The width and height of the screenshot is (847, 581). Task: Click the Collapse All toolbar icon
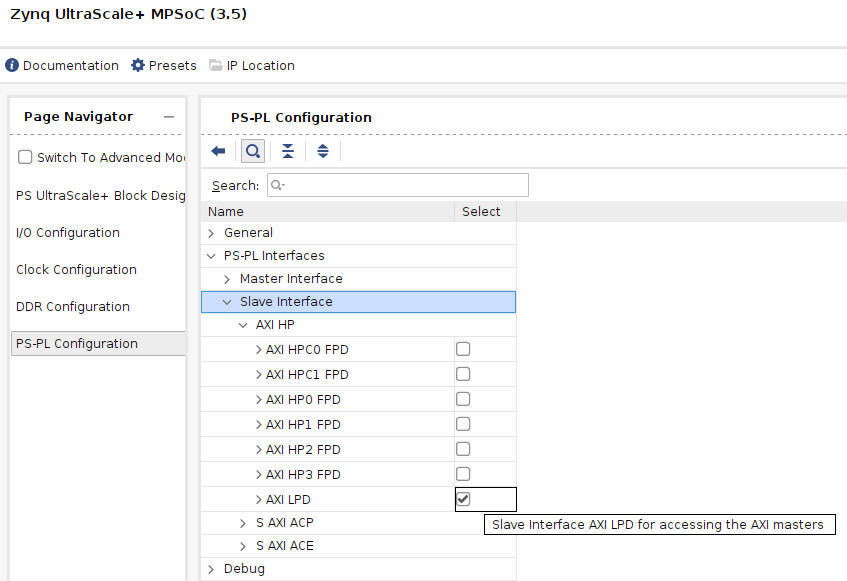point(288,151)
